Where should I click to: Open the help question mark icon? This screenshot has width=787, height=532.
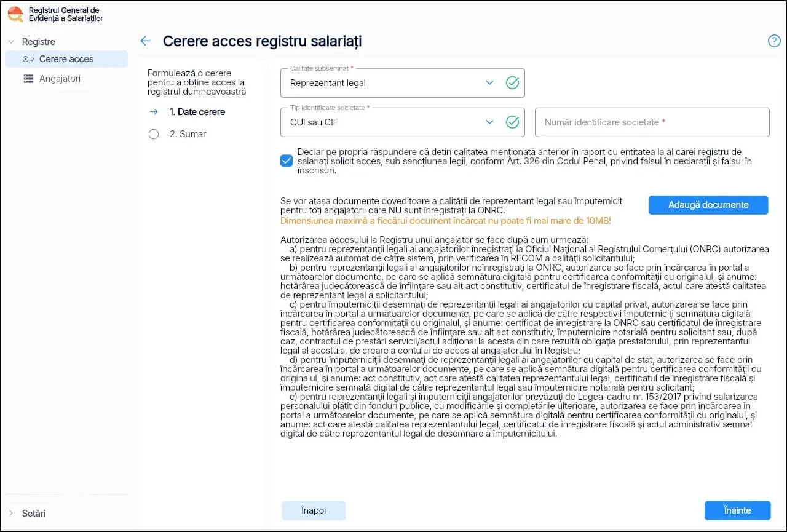click(774, 41)
